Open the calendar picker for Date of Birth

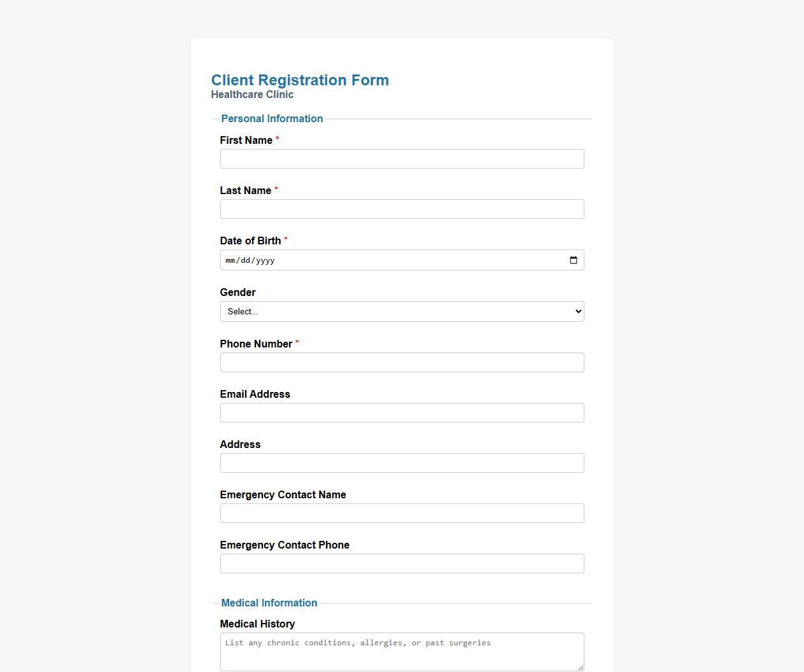572,260
